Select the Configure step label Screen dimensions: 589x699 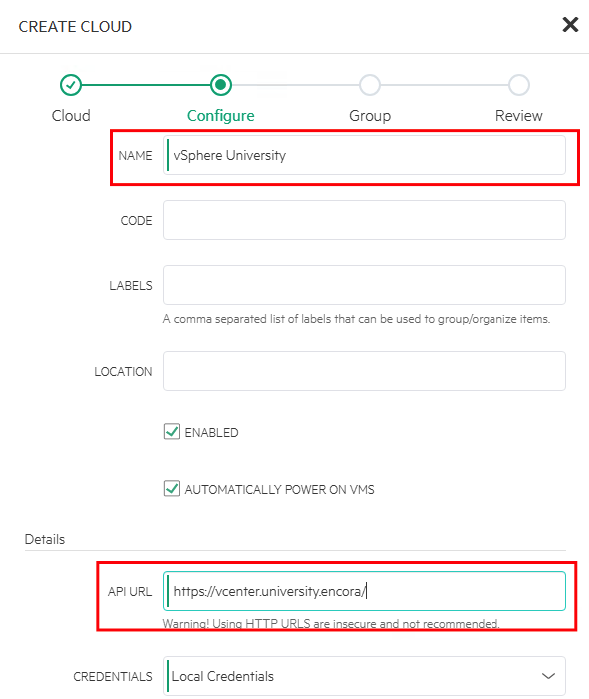[220, 115]
